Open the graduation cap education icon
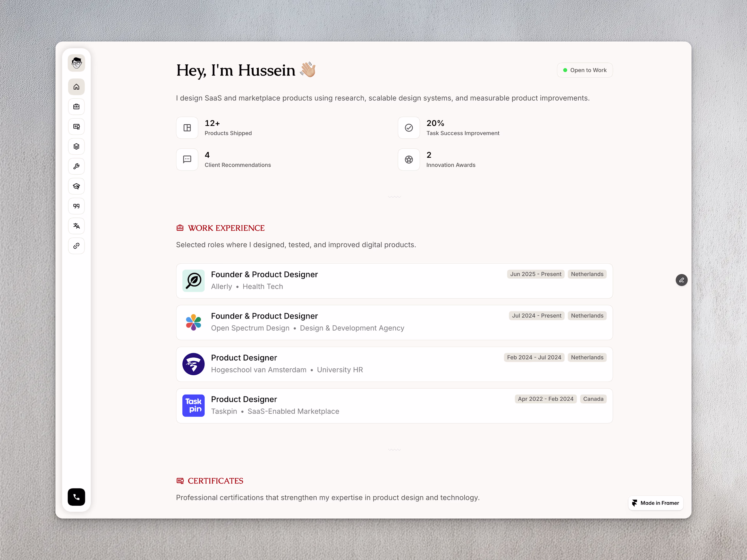Image resolution: width=747 pixels, height=560 pixels. pos(76,186)
